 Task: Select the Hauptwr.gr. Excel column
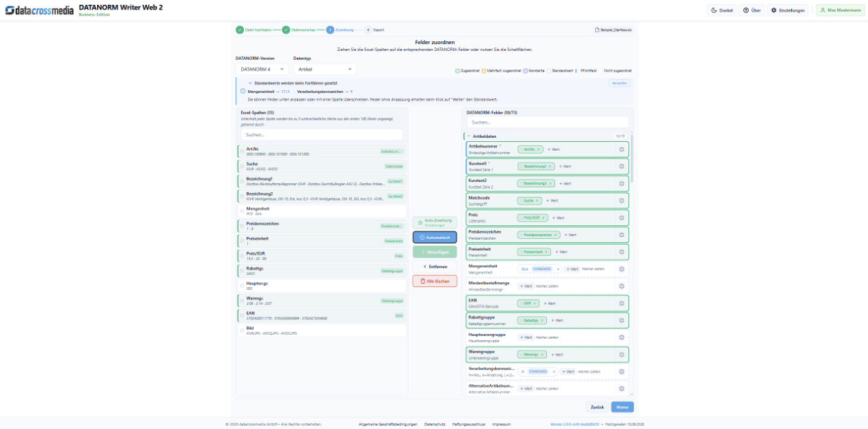(x=322, y=286)
